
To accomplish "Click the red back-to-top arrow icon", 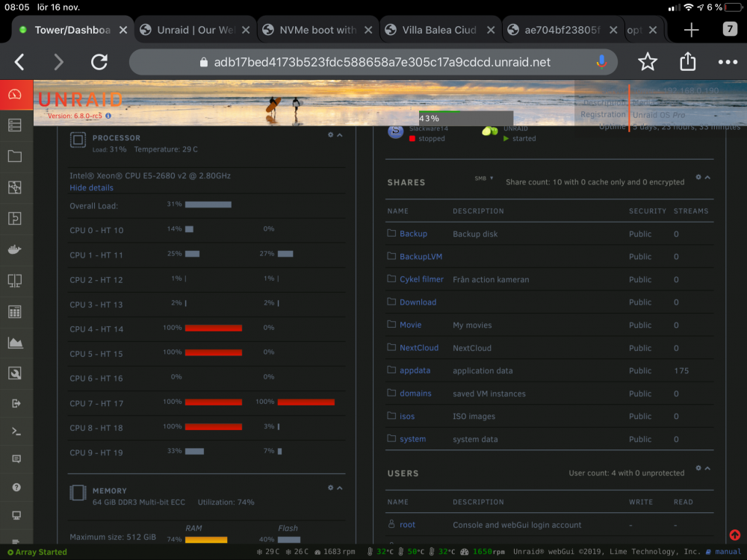I will click(x=734, y=535).
